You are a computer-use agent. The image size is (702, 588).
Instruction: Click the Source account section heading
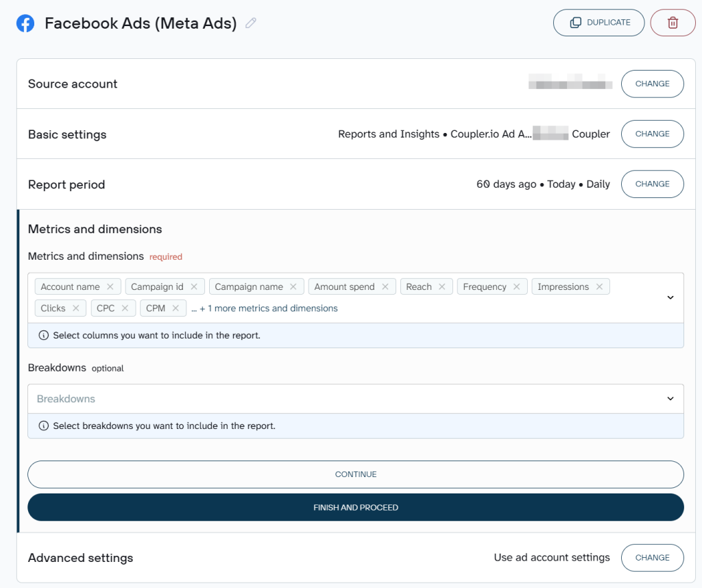73,84
